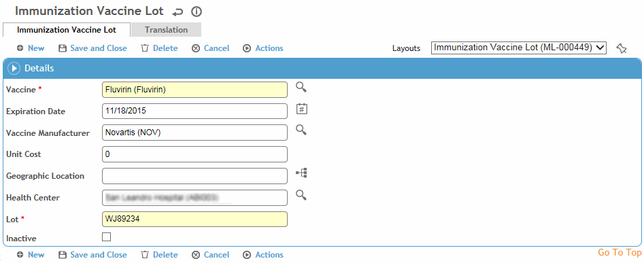Click the pin icon beside the Layouts dropdown
This screenshot has height=263, width=644.
622,48
